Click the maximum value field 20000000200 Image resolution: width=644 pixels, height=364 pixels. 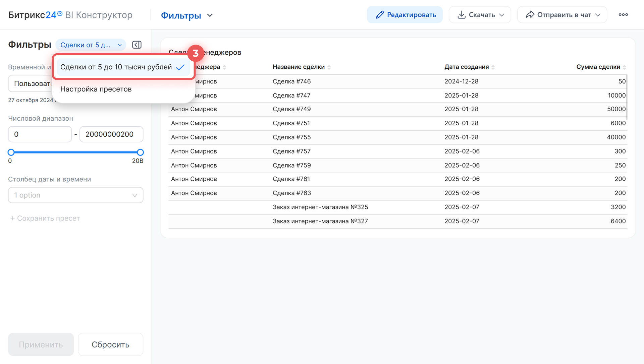click(x=111, y=134)
